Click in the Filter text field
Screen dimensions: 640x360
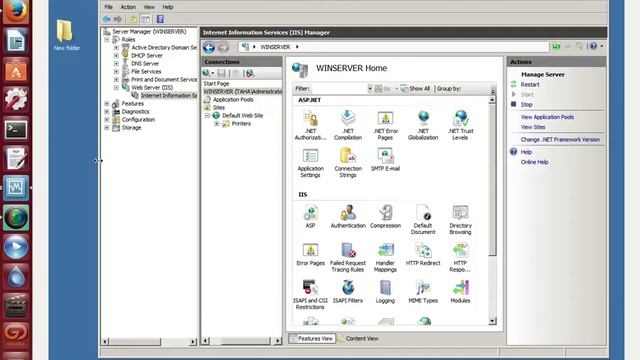339,89
